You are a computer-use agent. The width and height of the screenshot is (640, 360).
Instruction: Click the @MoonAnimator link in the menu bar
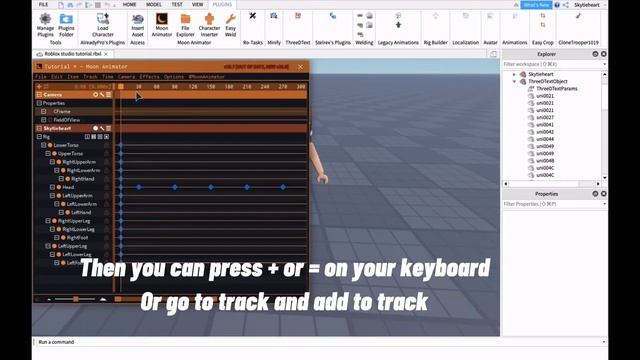click(207, 77)
